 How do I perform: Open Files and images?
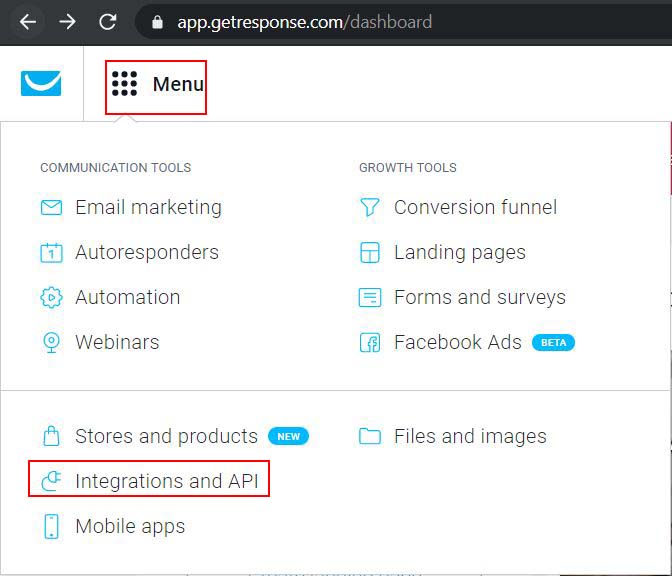click(x=471, y=436)
